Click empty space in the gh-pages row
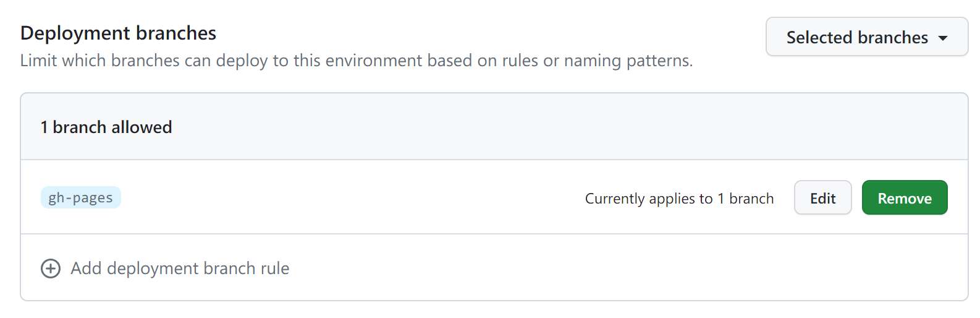The width and height of the screenshot is (980, 318). 352,198
